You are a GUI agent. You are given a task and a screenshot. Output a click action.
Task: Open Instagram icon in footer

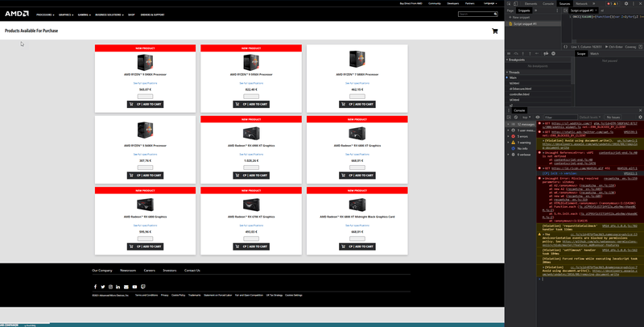(x=110, y=287)
